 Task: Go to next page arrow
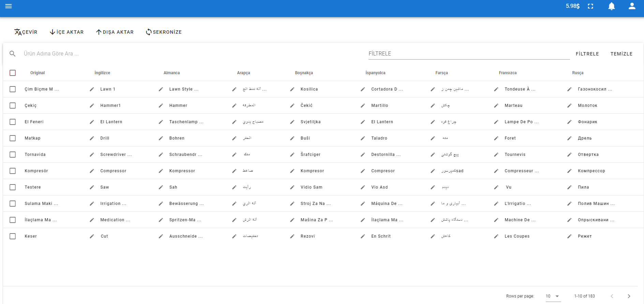tap(629, 296)
